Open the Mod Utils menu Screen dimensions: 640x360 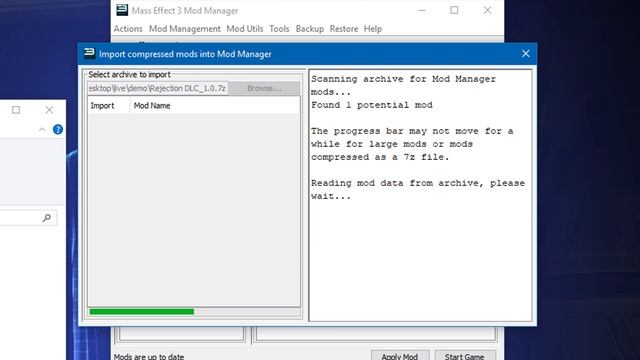point(244,29)
